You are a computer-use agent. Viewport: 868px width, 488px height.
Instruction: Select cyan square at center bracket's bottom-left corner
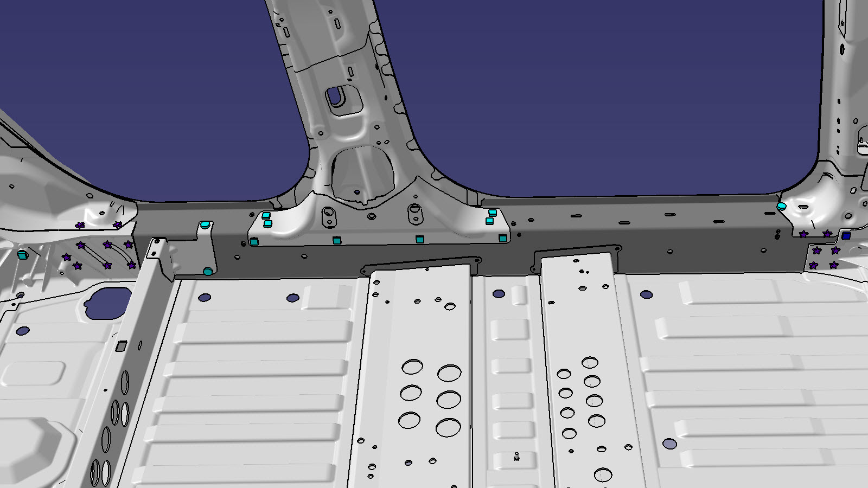254,242
